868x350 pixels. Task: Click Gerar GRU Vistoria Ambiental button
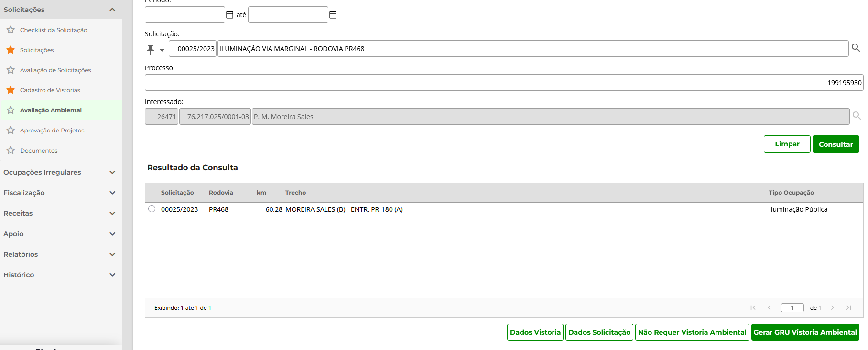coord(805,332)
